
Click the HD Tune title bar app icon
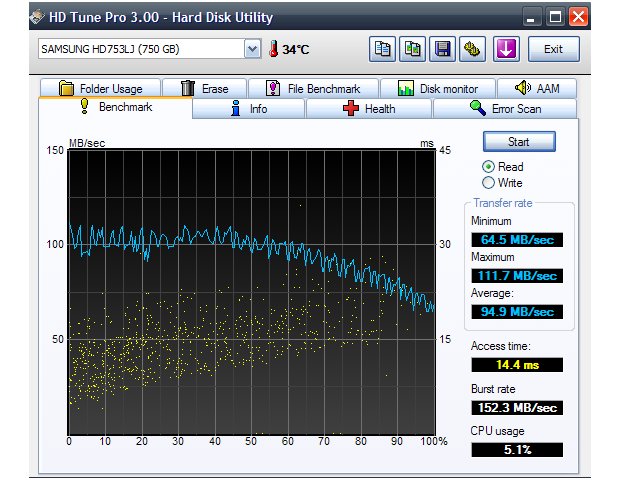click(37, 17)
